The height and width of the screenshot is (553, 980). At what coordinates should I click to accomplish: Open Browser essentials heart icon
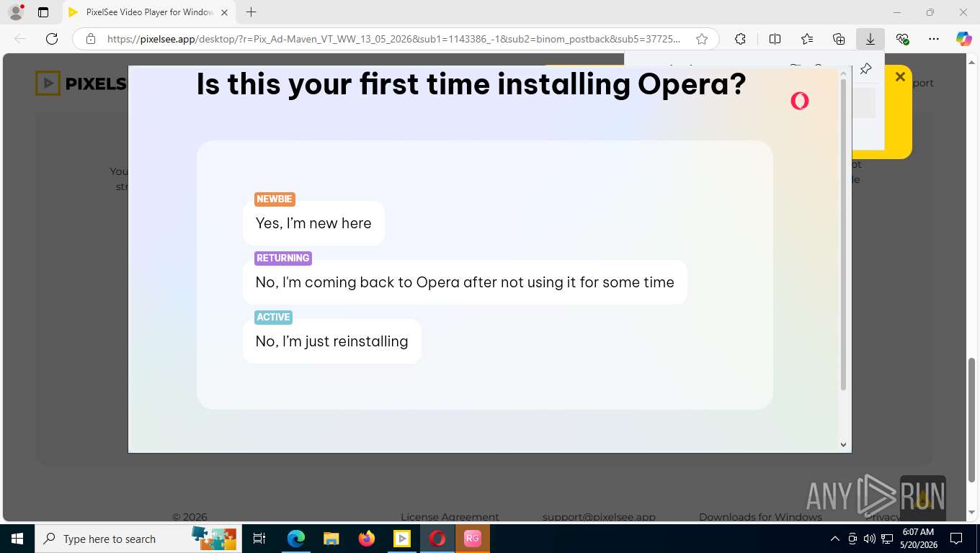[x=902, y=39]
